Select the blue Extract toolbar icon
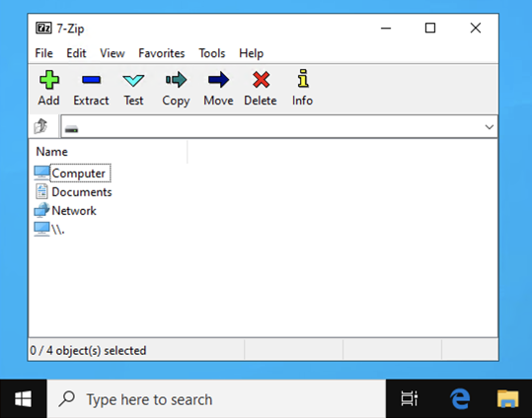This screenshot has width=532, height=418. click(x=91, y=80)
